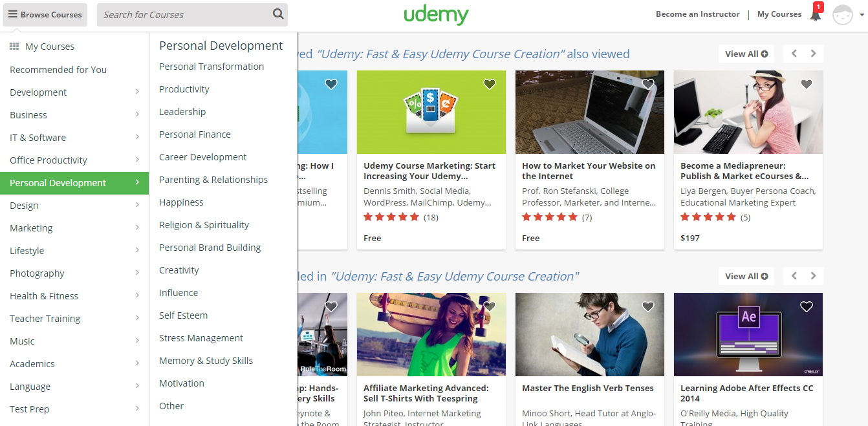
Task: Expand the Lifestyle category
Action: pos(74,251)
